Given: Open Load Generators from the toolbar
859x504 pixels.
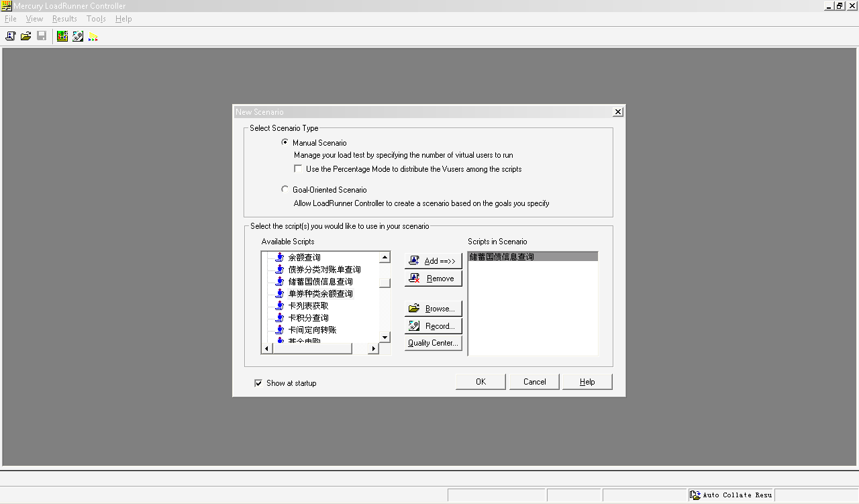Looking at the screenshot, I should 62,36.
